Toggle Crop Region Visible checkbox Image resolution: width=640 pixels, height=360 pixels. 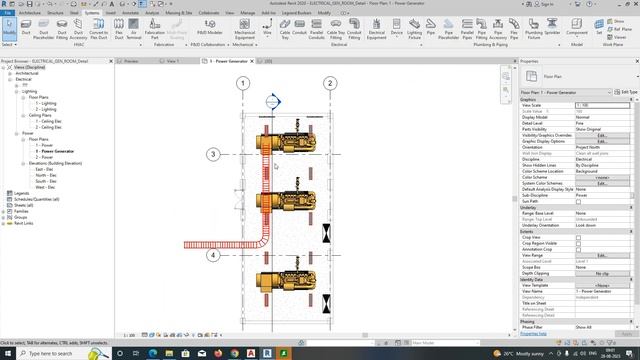[578, 244]
